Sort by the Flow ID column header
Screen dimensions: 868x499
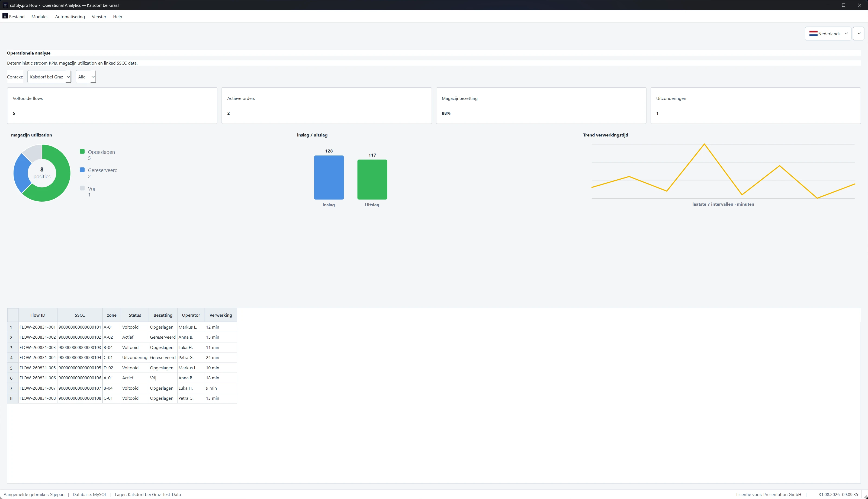pos(38,315)
